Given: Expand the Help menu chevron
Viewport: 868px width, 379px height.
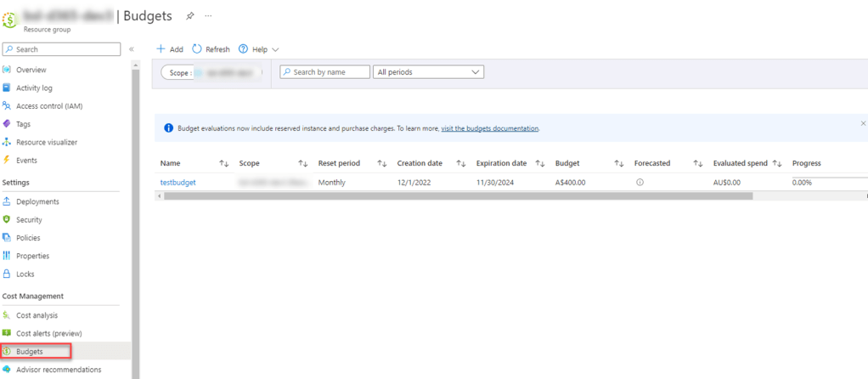Looking at the screenshot, I should click(x=274, y=50).
